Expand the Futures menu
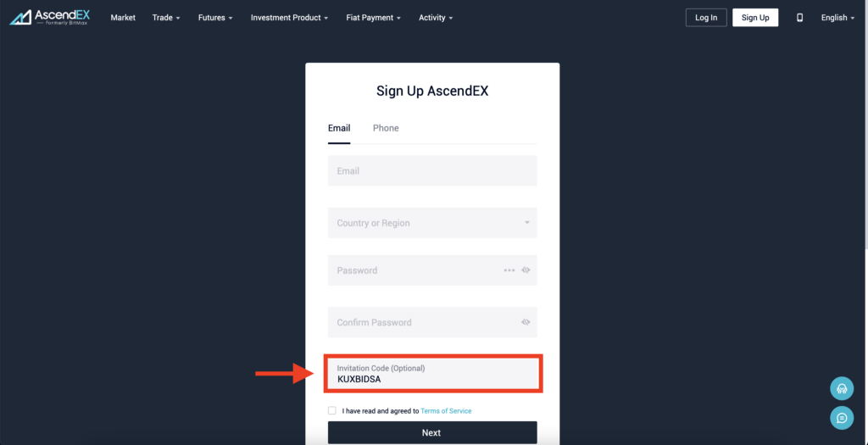Viewport: 868px width, 445px height. tap(216, 18)
